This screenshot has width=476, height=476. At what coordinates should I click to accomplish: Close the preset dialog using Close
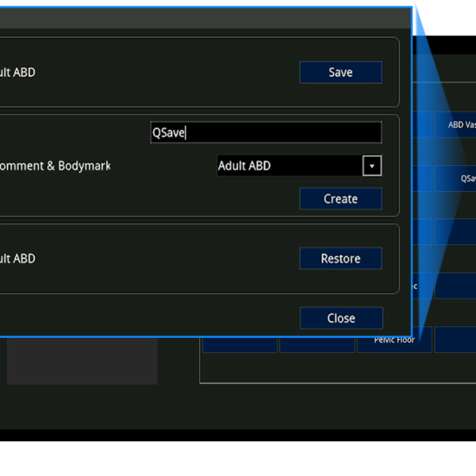[x=341, y=318]
